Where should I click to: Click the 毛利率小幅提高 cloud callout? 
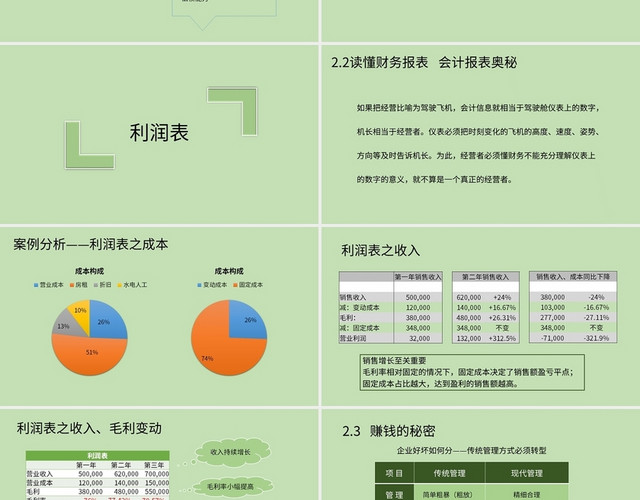[x=231, y=487]
